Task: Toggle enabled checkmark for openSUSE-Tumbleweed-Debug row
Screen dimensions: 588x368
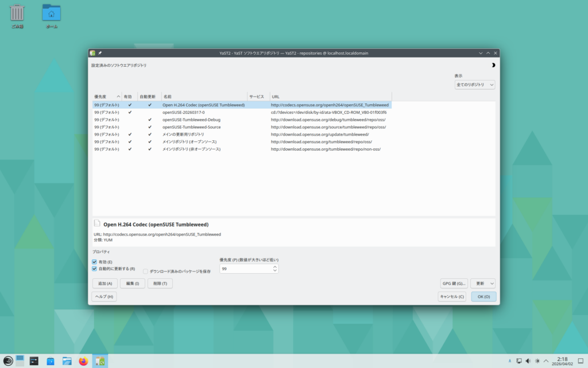Action: point(130,120)
